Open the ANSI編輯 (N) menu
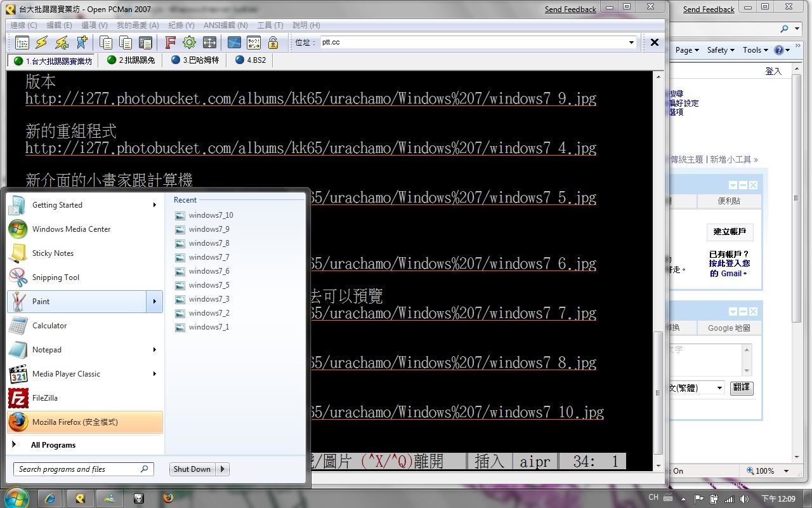This screenshot has width=812, height=508. (x=225, y=25)
